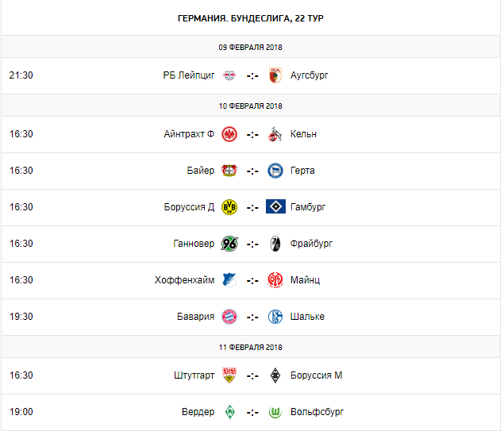Click the Wolfsburg W logo
Screen dimensions: 504x431
275,412
